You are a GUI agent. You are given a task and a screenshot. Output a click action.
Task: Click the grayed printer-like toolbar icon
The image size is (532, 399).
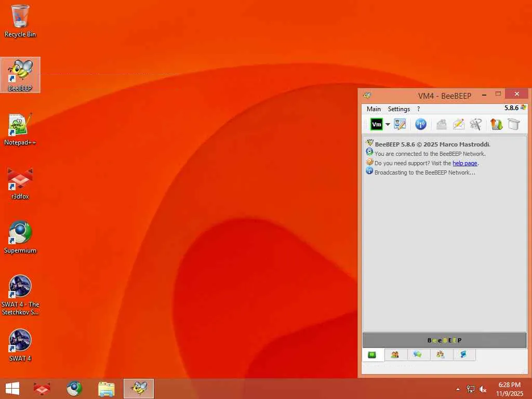(441, 124)
